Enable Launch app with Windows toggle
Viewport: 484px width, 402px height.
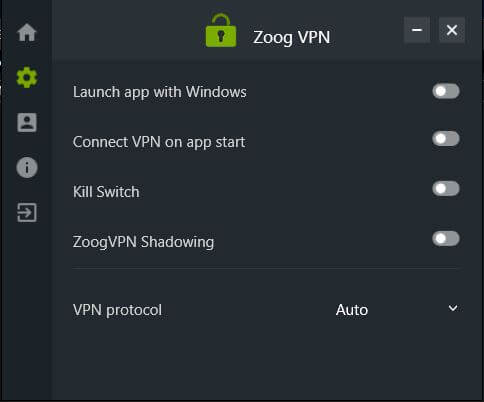click(446, 91)
